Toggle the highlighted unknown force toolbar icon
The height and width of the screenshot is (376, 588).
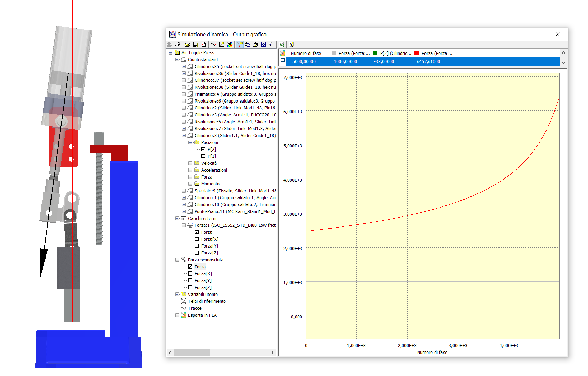[x=240, y=44]
